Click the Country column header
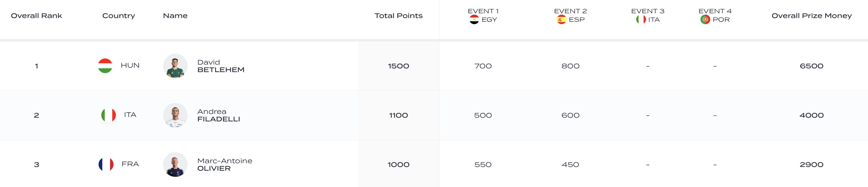This screenshot has height=187, width=868. [x=119, y=16]
